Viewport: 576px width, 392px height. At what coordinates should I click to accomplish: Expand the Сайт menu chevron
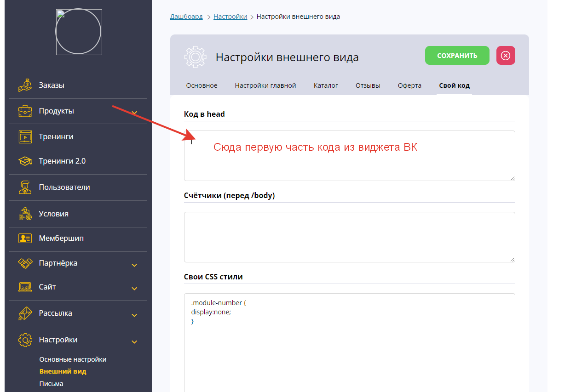click(x=134, y=289)
